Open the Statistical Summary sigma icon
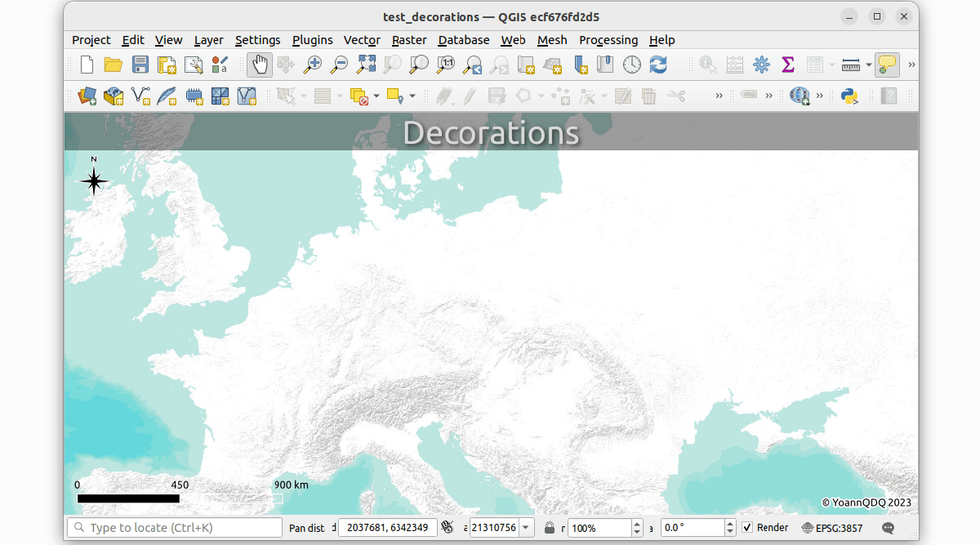 pos(788,65)
